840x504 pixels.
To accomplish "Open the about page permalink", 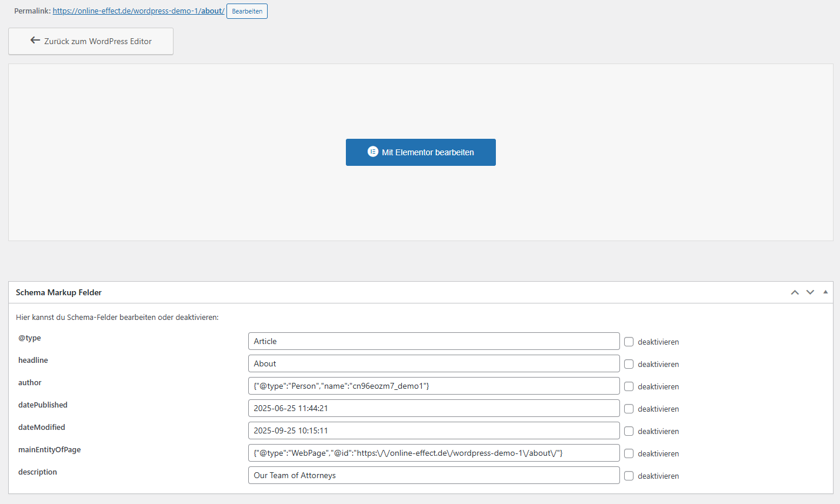I will [x=138, y=11].
